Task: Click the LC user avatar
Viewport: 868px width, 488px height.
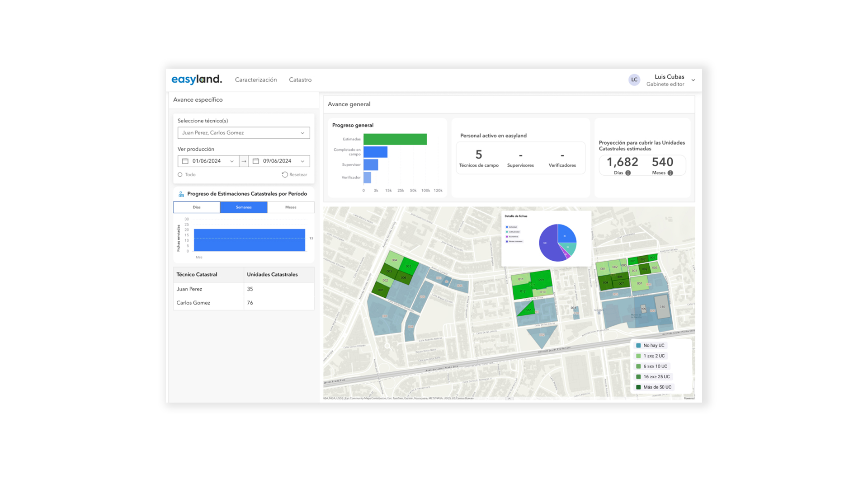Action: click(634, 80)
